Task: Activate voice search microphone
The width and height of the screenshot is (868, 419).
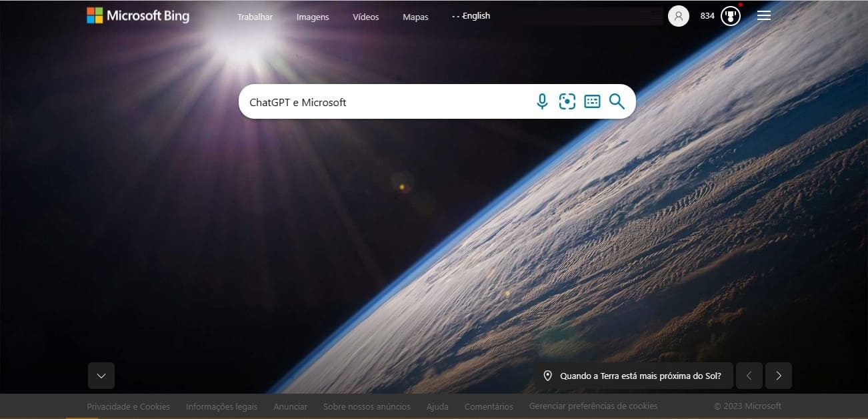Action: point(542,101)
